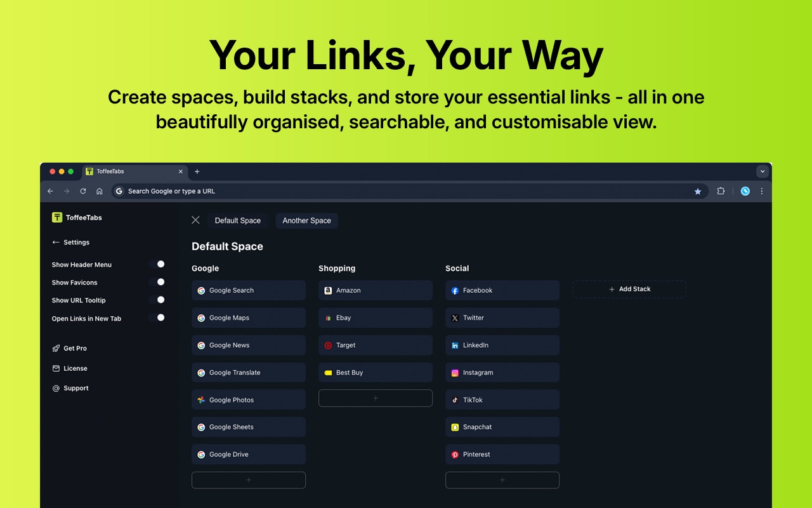Click the Shopping stack heading

337,269
